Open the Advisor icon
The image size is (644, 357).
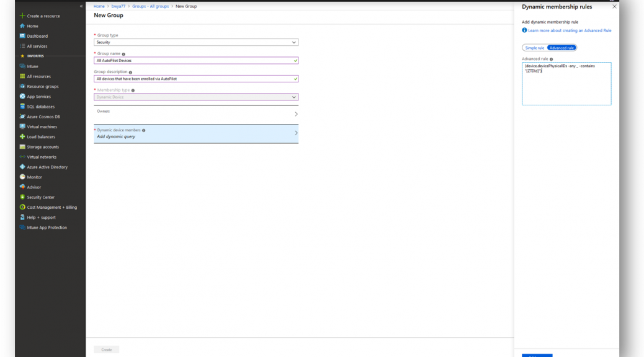tap(22, 187)
